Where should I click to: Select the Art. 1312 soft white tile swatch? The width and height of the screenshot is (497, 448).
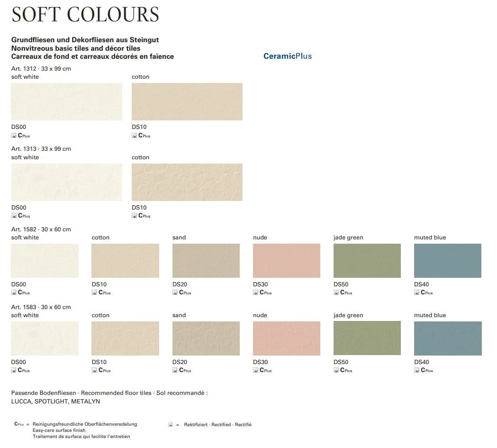66,101
